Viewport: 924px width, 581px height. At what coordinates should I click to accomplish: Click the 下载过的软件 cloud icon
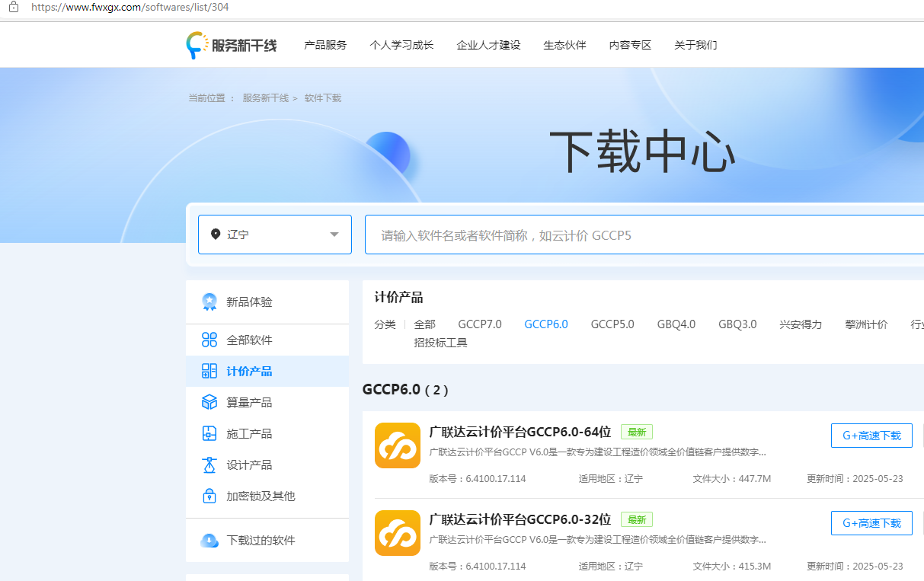[209, 541]
